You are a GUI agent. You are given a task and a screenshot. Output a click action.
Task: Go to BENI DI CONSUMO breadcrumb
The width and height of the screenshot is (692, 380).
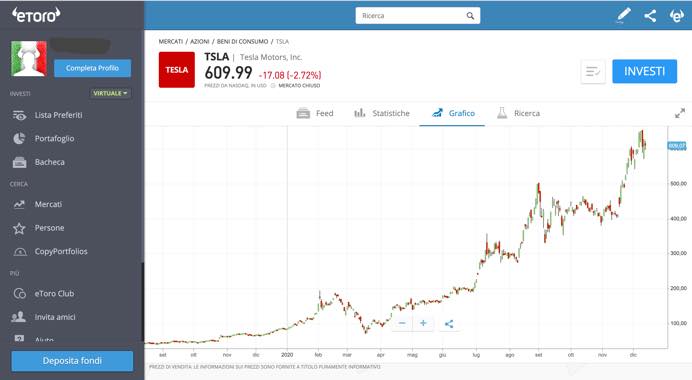pos(242,41)
